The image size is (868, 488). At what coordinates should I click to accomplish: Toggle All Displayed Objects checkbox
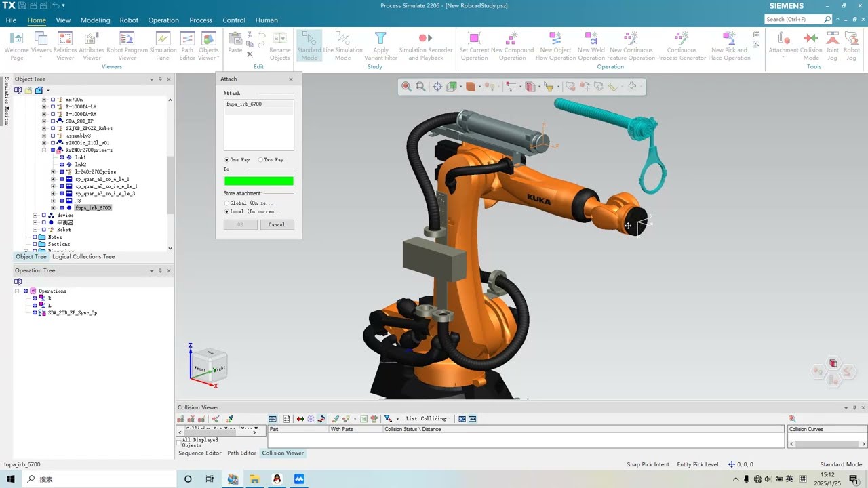pyautogui.click(x=180, y=443)
